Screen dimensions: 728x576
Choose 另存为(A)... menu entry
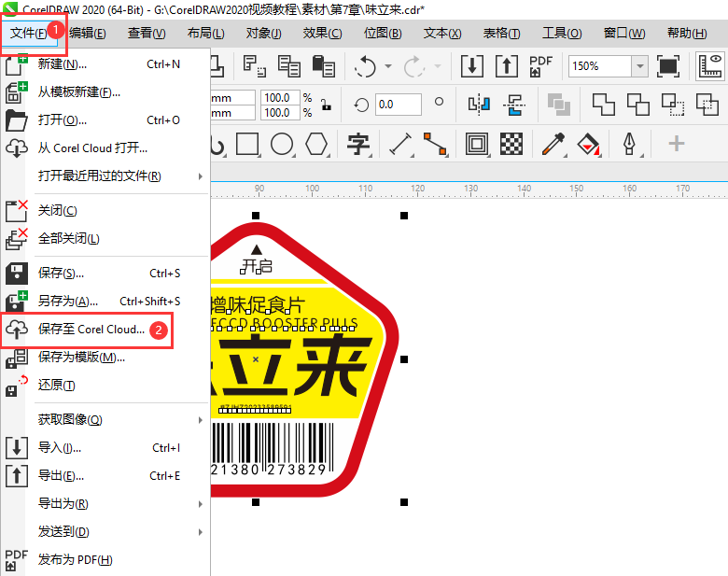click(105, 302)
